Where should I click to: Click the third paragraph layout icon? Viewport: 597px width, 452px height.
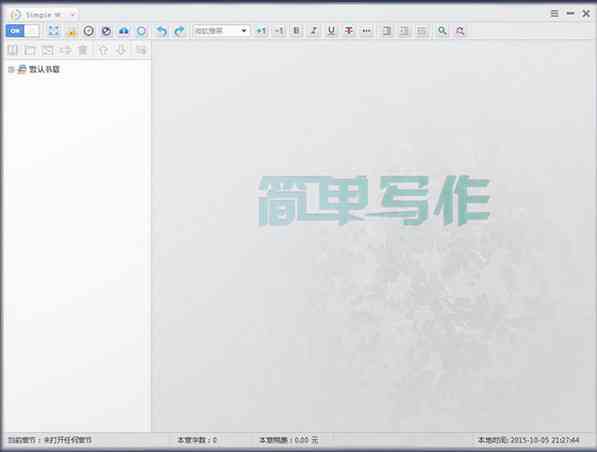[421, 31]
